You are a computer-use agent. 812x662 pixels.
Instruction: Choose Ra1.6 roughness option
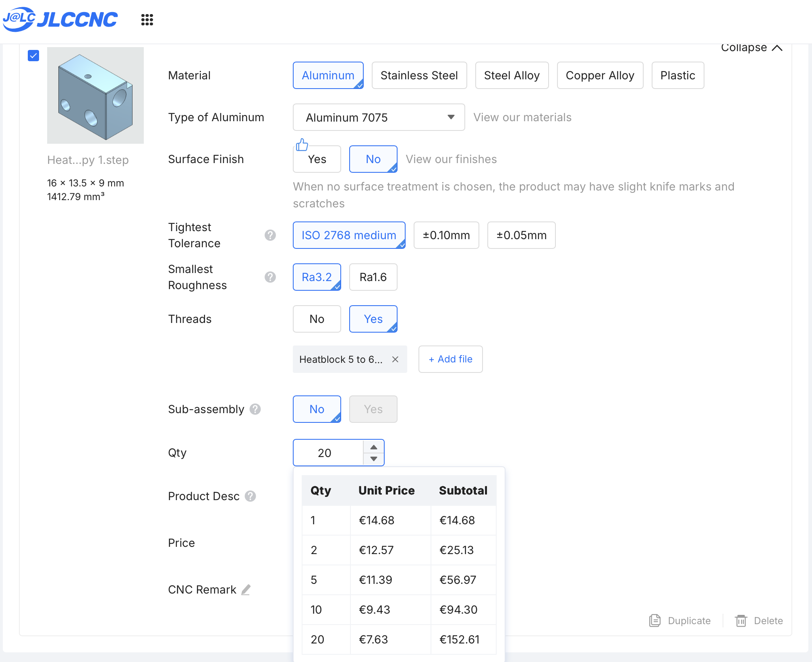coord(373,277)
